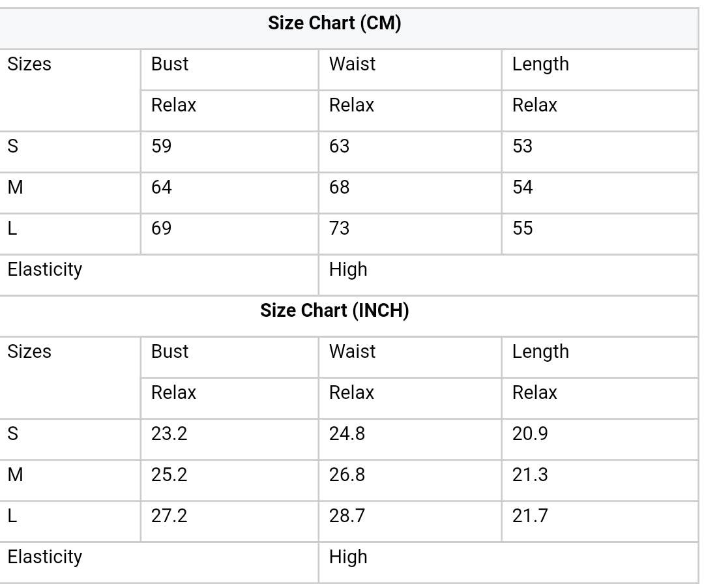Click the INCH chart Elasticity label
The height and width of the screenshot is (588, 704).
(45, 557)
